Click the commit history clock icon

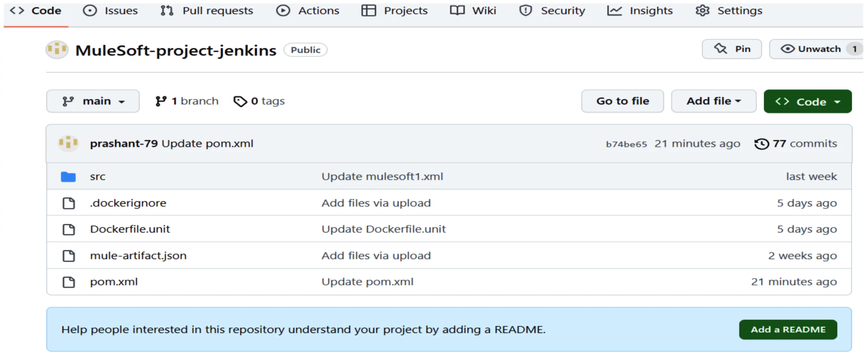click(762, 144)
